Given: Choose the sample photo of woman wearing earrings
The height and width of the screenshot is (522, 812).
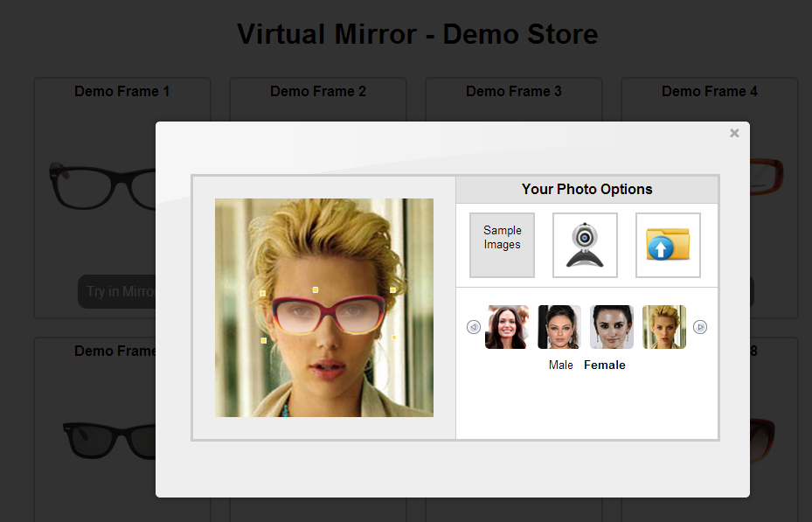Looking at the screenshot, I should pos(612,327).
